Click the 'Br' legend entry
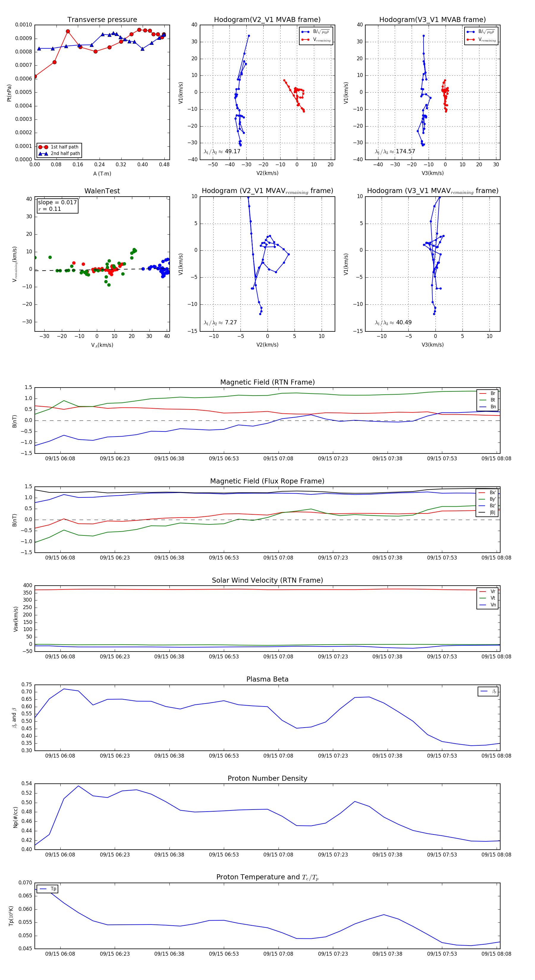The image size is (535, 980). [x=487, y=393]
